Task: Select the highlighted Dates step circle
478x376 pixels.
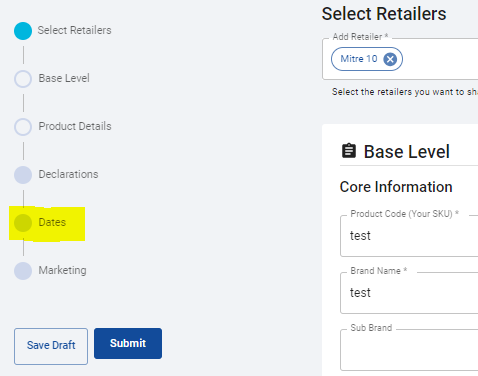Action: [23, 223]
